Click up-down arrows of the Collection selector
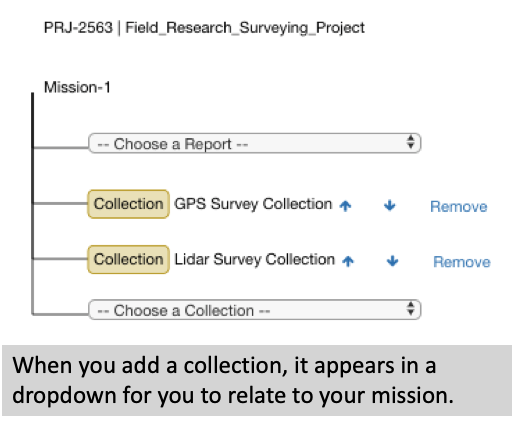The height and width of the screenshot is (422, 515). (411, 309)
